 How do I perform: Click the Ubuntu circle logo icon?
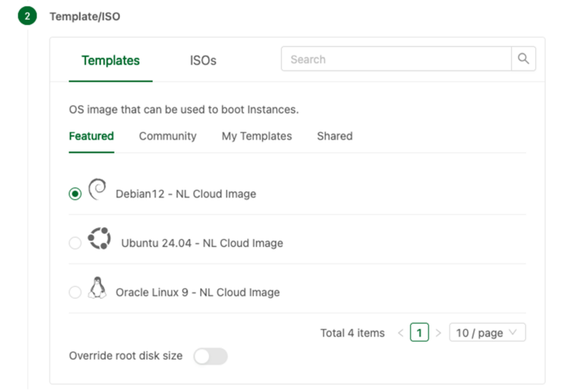click(x=99, y=238)
